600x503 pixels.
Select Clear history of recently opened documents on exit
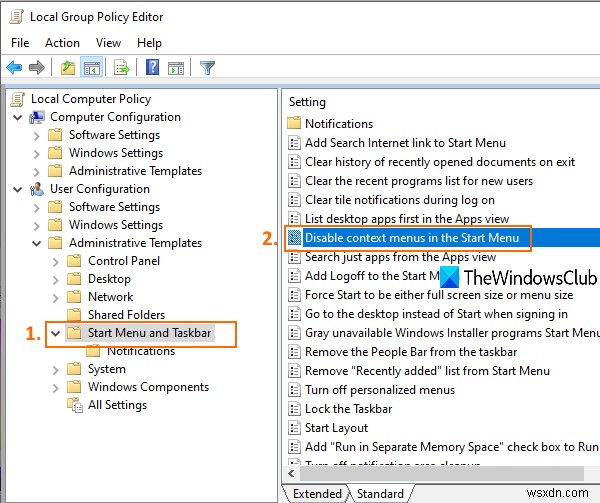440,162
